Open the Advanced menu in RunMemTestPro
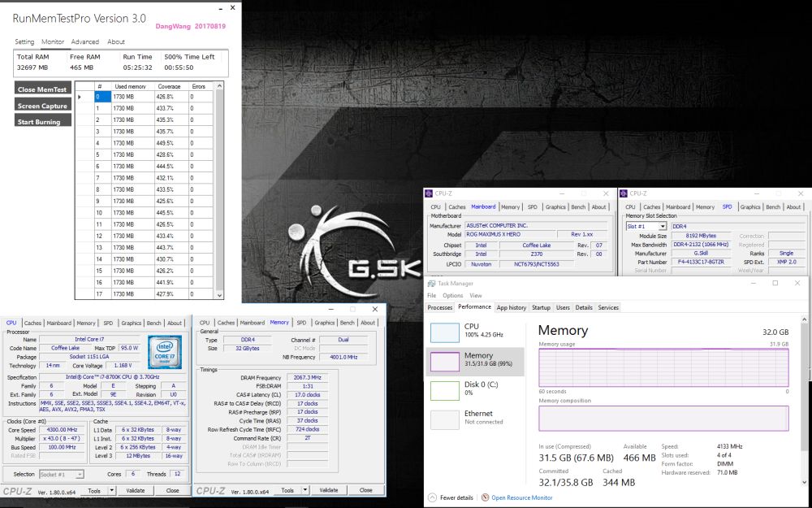 tap(85, 41)
